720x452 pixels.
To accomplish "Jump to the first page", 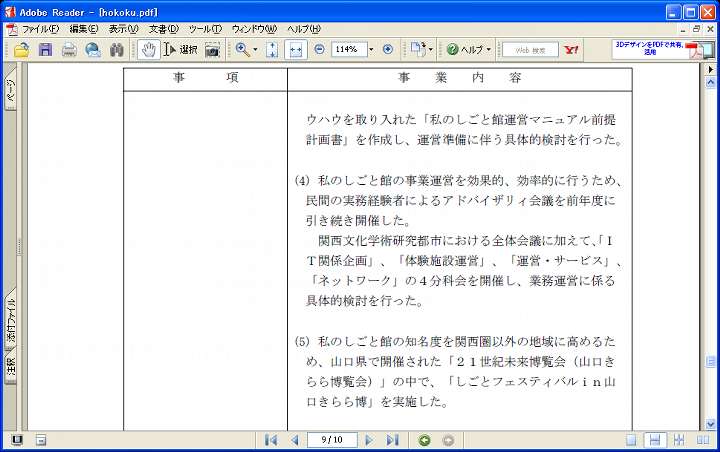I will pyautogui.click(x=271, y=440).
